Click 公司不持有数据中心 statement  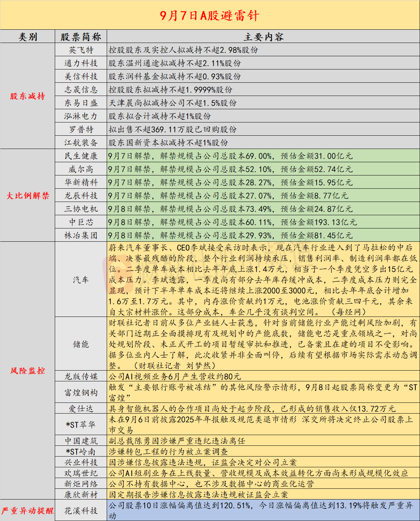[x=211, y=484]
